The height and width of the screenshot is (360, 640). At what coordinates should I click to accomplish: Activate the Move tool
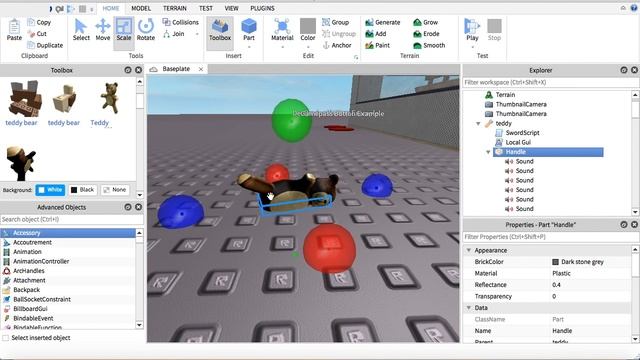102,30
